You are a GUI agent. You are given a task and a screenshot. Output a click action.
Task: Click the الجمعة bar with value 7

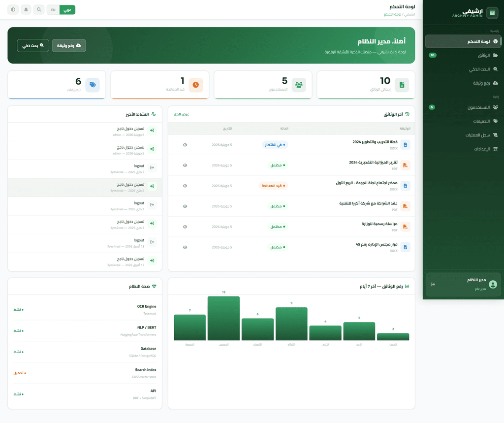(189, 327)
